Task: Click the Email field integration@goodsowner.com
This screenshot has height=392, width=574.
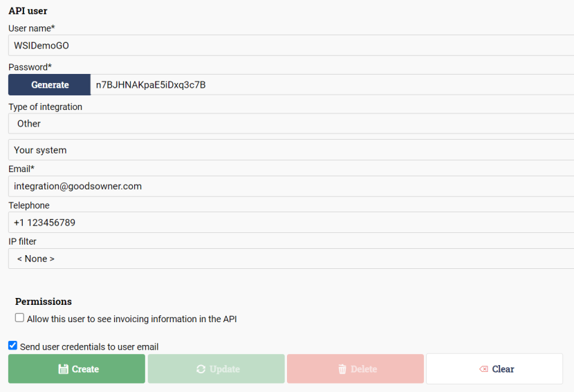Action: (291, 186)
